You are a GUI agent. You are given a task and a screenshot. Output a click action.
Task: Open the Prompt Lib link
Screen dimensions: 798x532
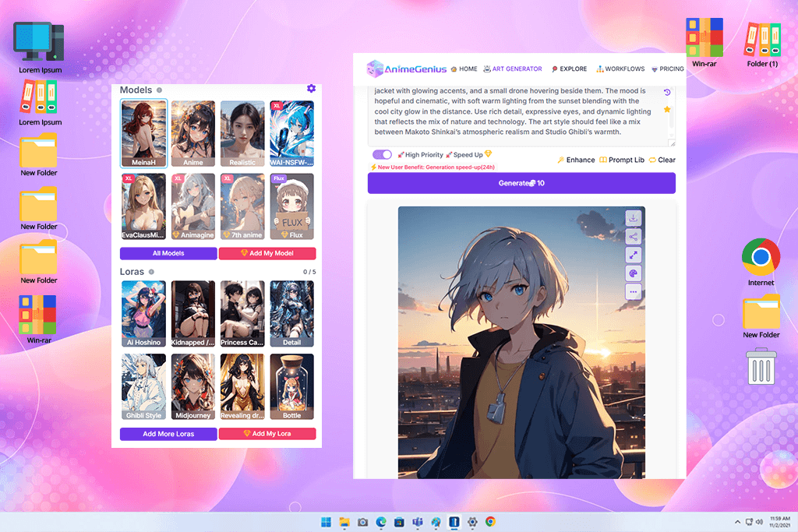[x=622, y=160]
